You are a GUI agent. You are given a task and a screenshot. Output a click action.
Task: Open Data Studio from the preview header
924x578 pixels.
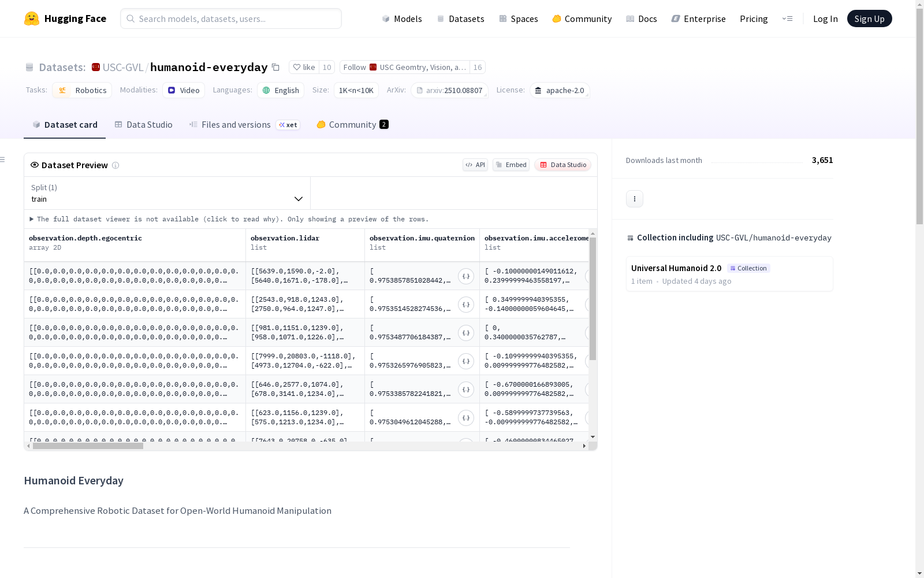[x=562, y=165]
